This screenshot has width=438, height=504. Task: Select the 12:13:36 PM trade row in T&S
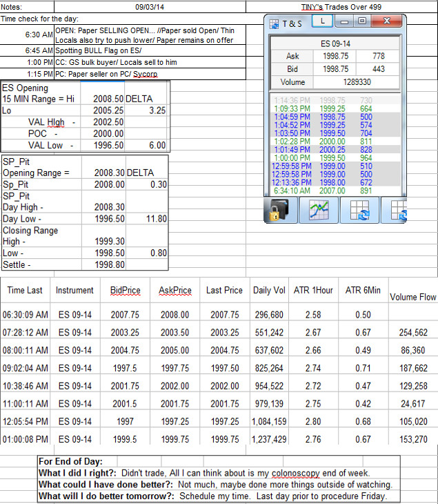coord(335,182)
